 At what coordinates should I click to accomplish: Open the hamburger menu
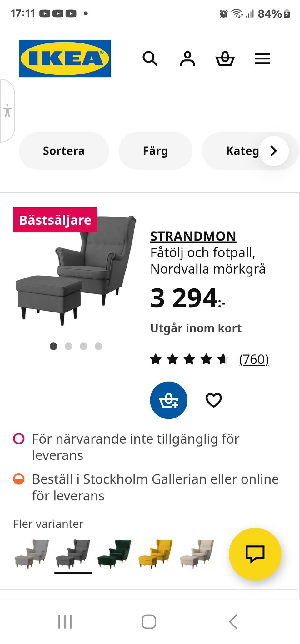point(262,58)
